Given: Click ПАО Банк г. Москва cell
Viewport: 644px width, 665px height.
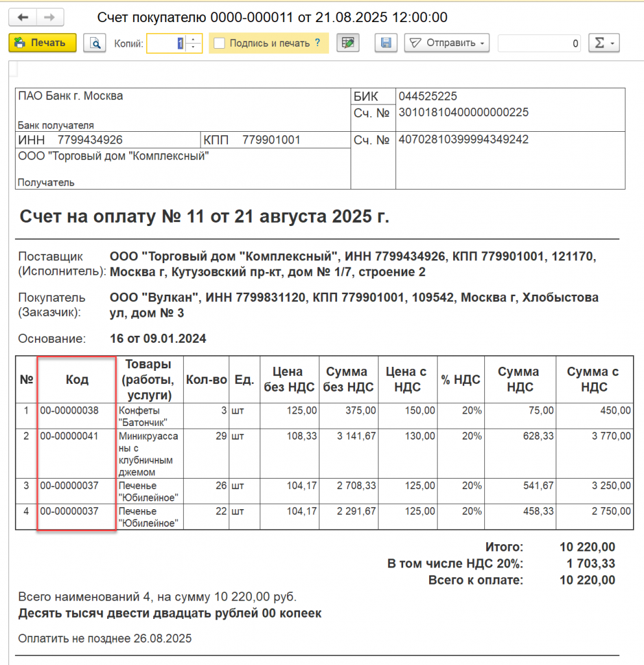Looking at the screenshot, I should point(182,110).
